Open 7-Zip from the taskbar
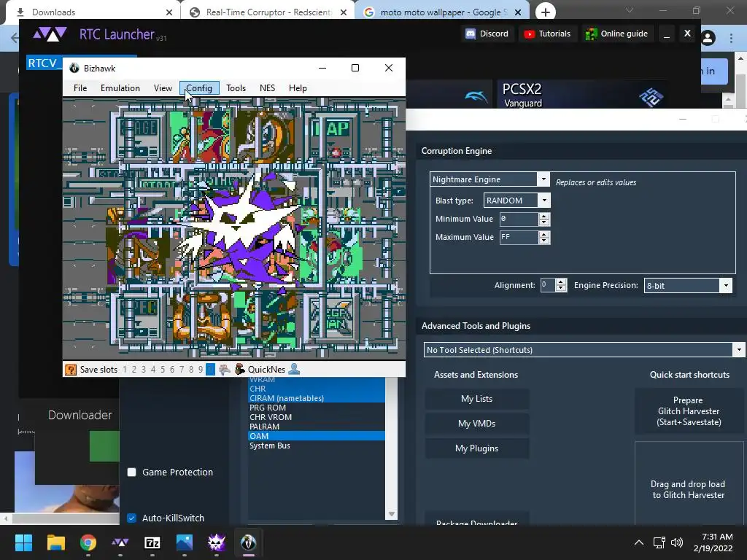 pyautogui.click(x=152, y=542)
